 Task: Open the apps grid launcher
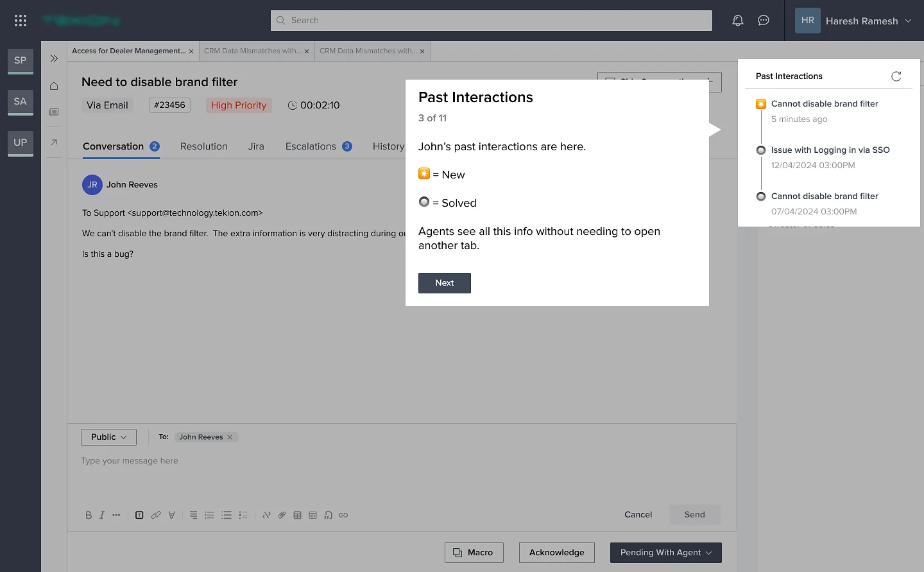coord(21,21)
